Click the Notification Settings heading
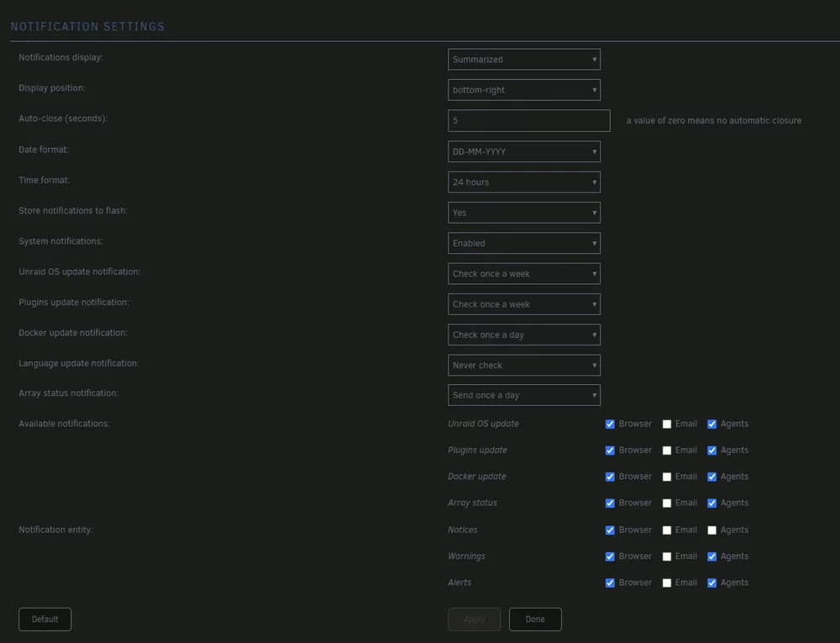The height and width of the screenshot is (643, 840). coord(87,26)
